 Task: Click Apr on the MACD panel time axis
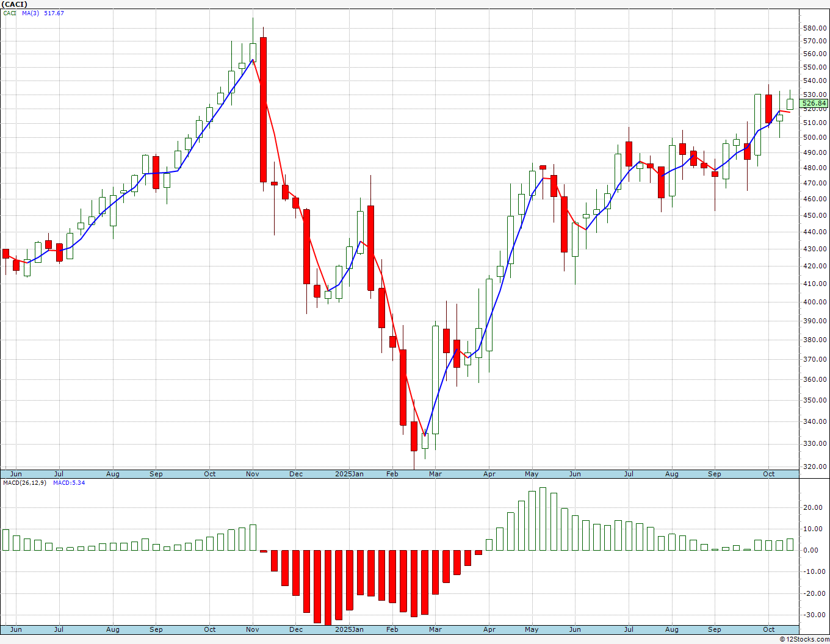[x=489, y=629]
